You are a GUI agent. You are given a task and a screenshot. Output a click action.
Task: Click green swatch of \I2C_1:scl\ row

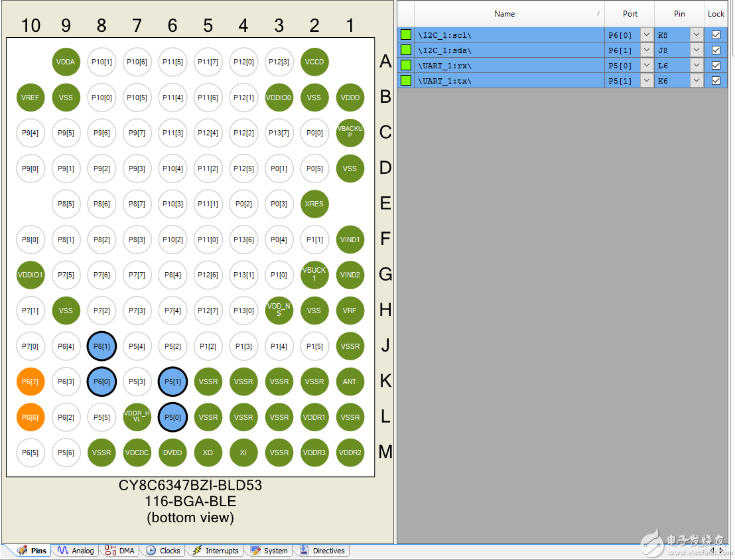[406, 35]
